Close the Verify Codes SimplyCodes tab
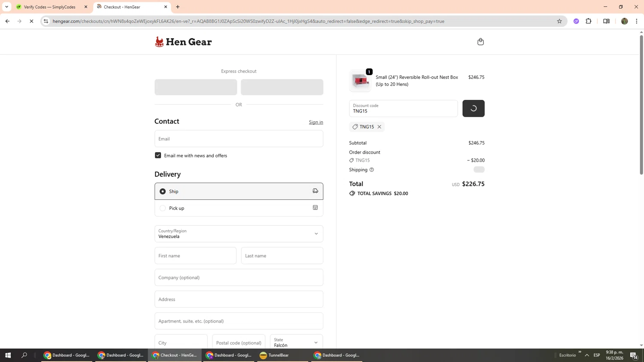 pos(86,7)
